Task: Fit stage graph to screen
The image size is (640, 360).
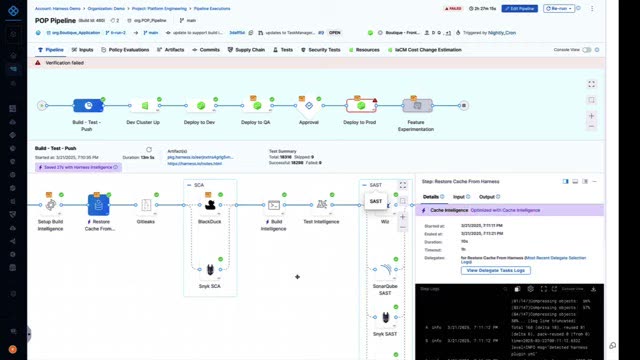Action: pyautogui.click(x=591, y=84)
